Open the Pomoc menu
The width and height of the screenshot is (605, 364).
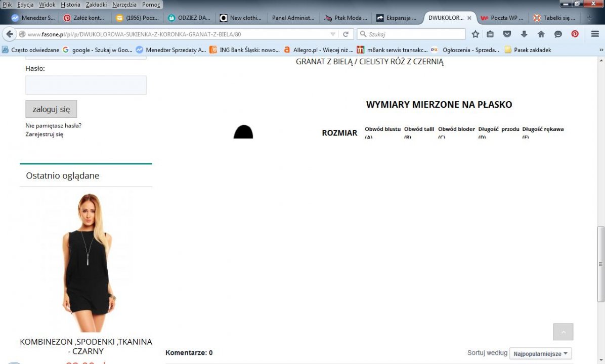[x=151, y=5]
